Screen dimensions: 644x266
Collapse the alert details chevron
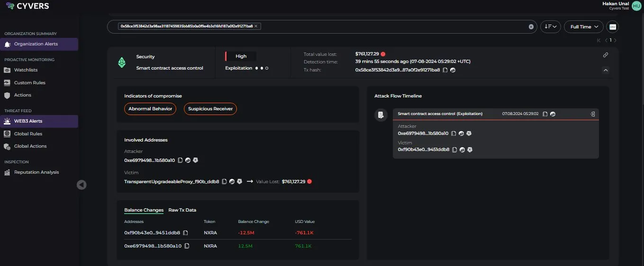tap(606, 70)
